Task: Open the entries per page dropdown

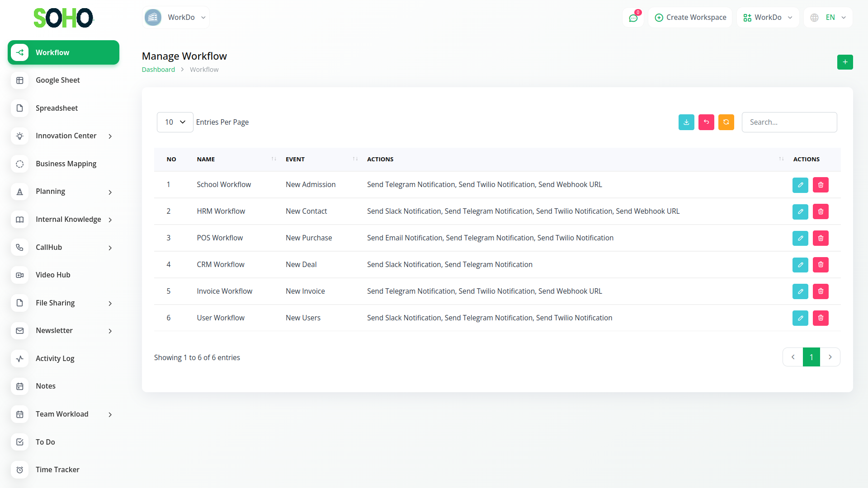Action: tap(175, 122)
